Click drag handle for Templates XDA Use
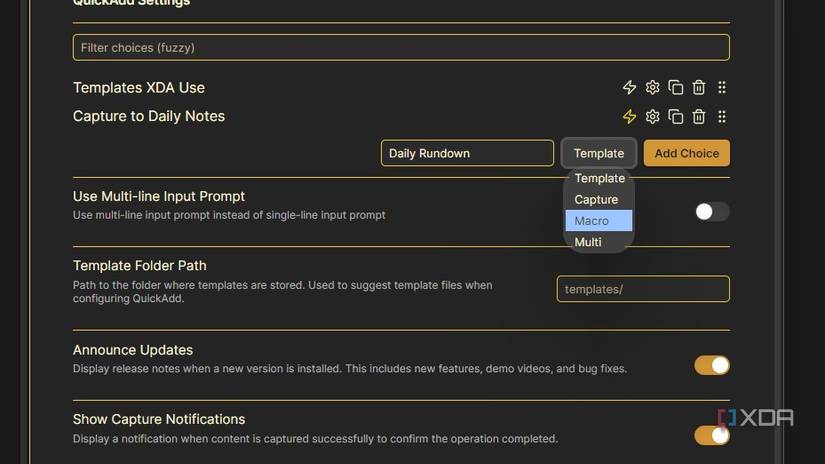 [x=722, y=88]
